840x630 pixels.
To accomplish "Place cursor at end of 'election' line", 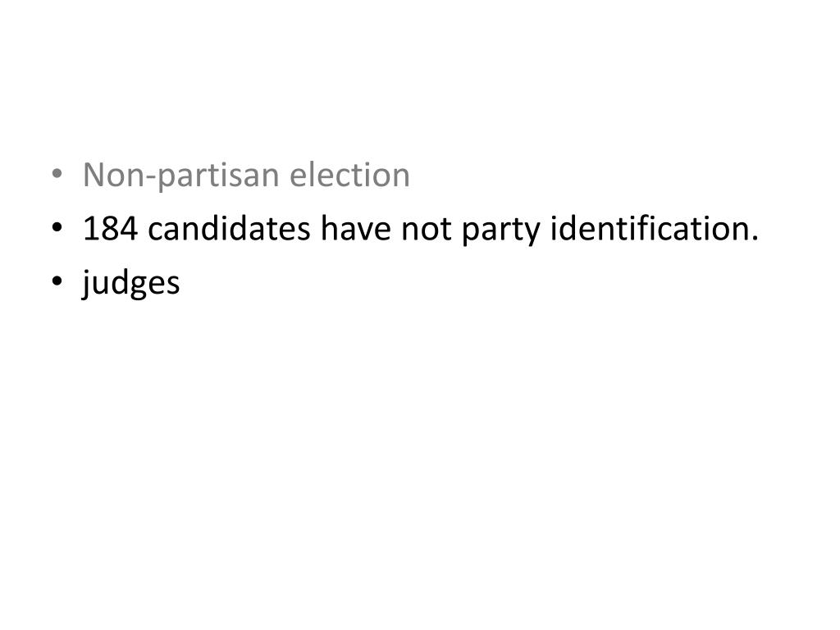I will pyautogui.click(x=411, y=176).
